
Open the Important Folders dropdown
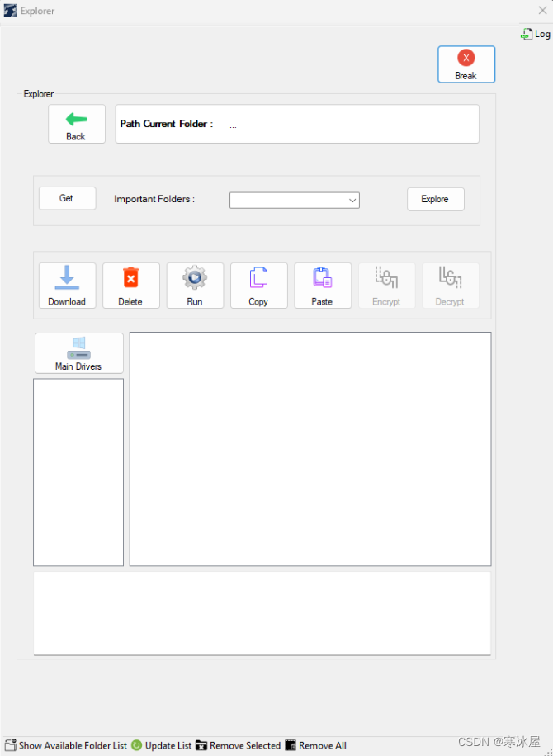294,200
